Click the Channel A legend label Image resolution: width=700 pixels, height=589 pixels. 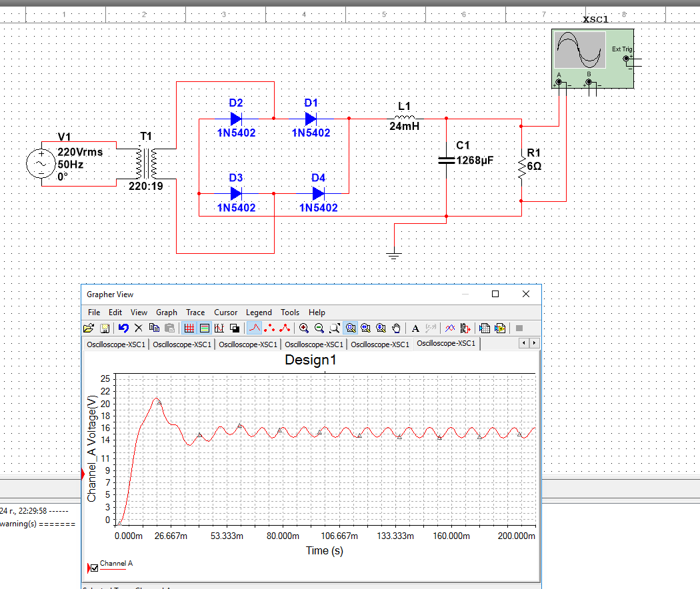click(x=116, y=563)
